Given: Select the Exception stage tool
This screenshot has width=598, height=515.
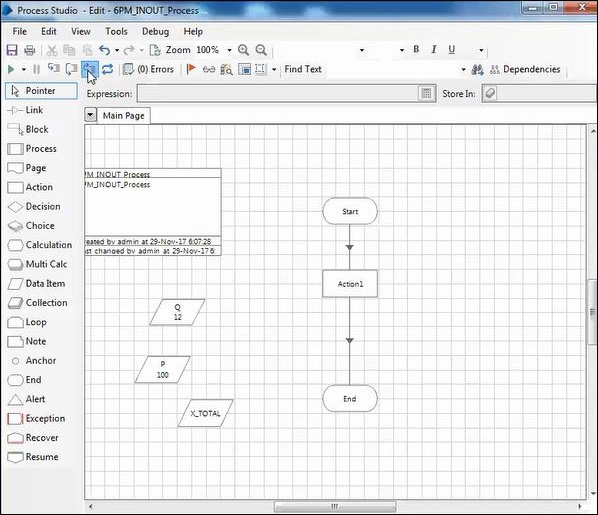Looking at the screenshot, I should [36, 418].
